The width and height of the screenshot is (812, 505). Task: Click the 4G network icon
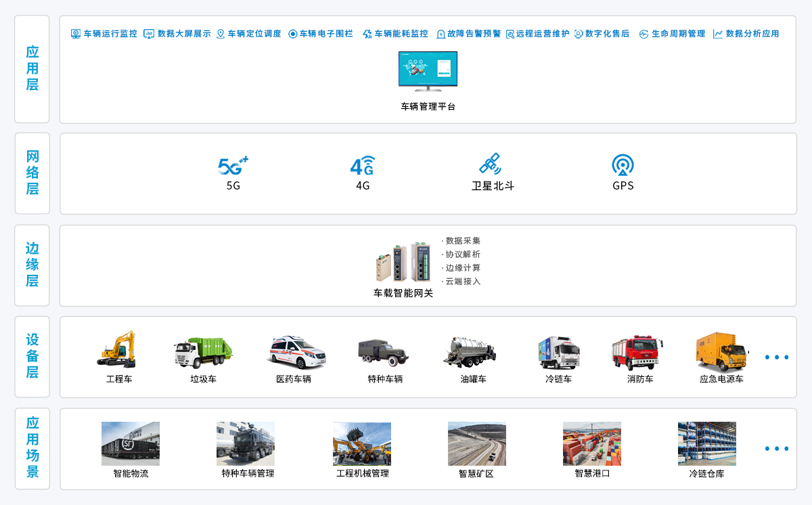click(363, 165)
